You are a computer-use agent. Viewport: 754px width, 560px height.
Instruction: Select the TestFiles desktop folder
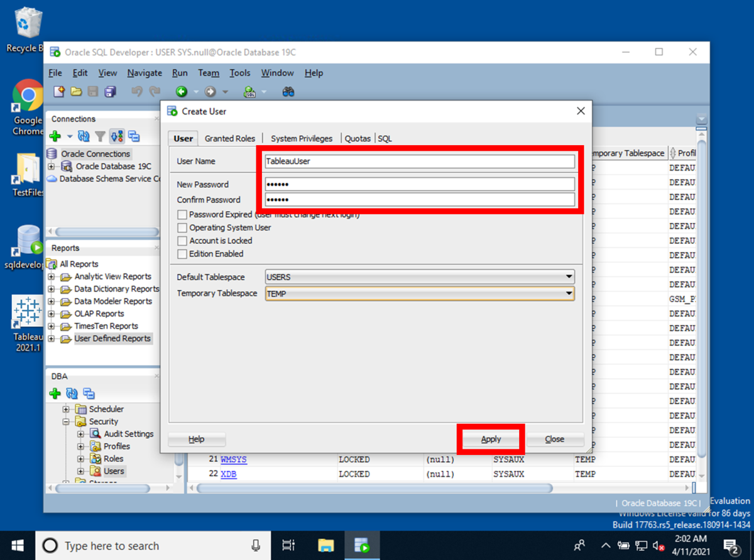[28, 175]
